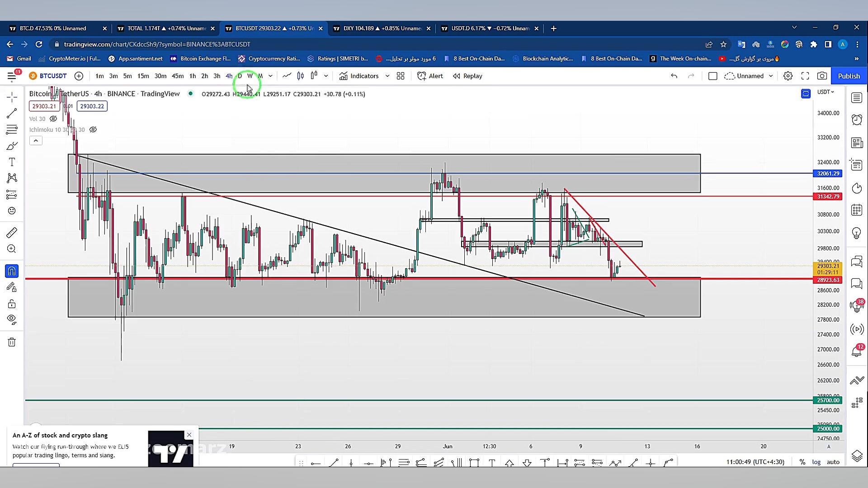The height and width of the screenshot is (488, 868).
Task: Click the trash can Remove Objects icon
Action: pos(12,342)
